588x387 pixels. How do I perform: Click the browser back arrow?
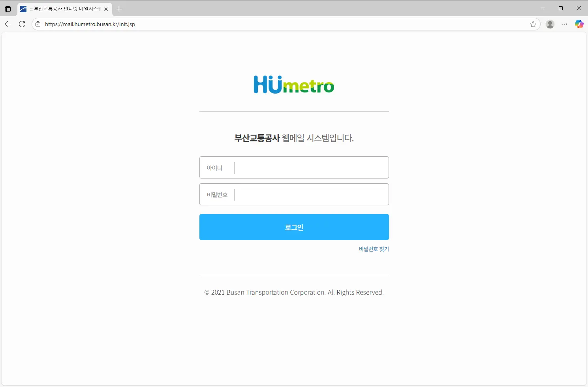pyautogui.click(x=8, y=24)
